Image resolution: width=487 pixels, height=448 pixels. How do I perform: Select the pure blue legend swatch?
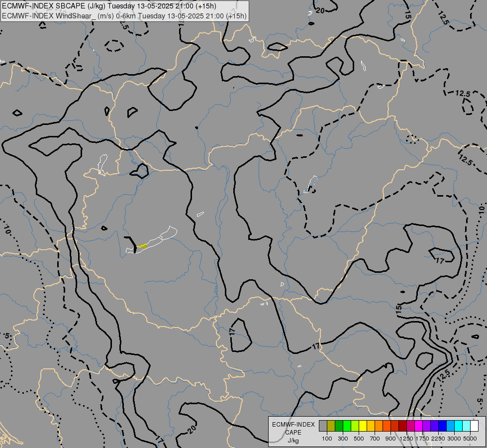click(442, 426)
